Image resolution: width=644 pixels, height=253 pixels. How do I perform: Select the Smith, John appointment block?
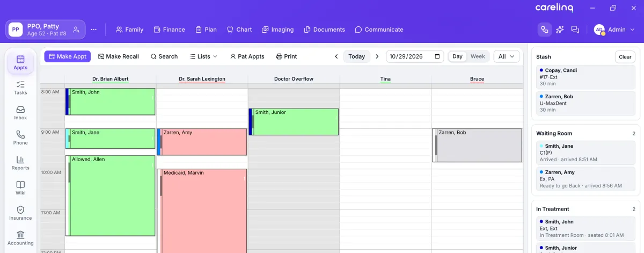click(x=110, y=102)
